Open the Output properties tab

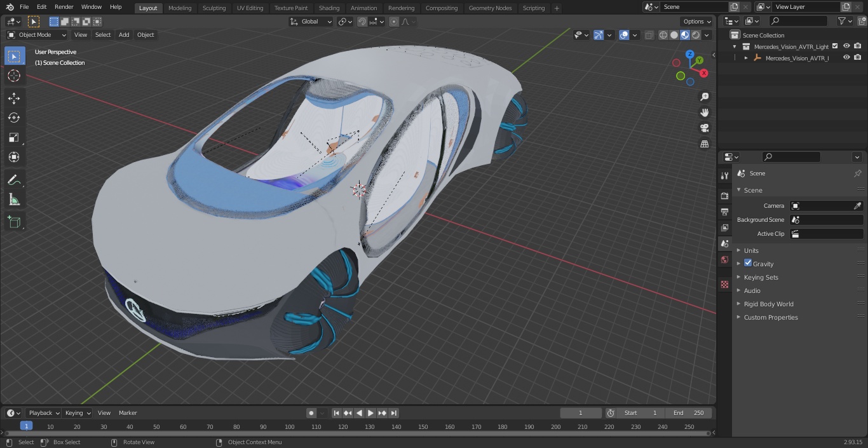724,212
